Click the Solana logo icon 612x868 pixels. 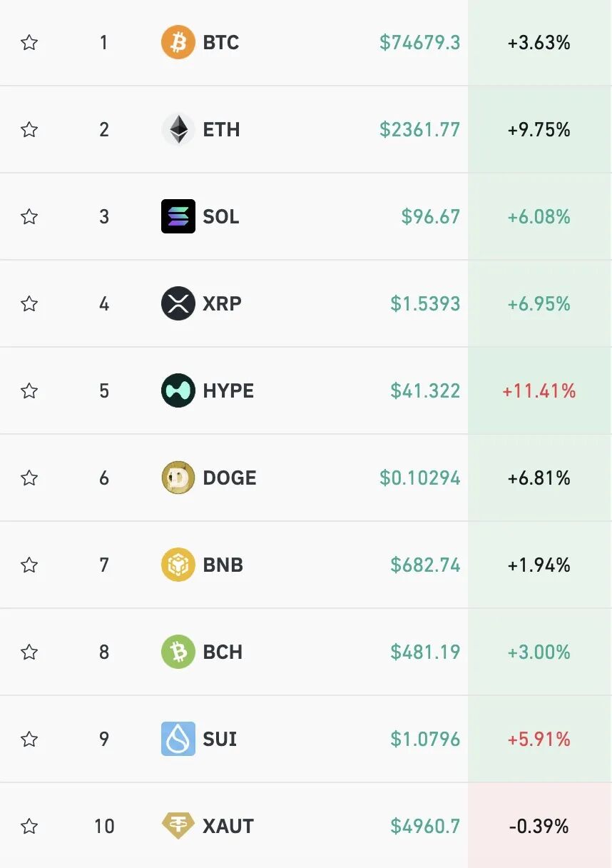[178, 216]
